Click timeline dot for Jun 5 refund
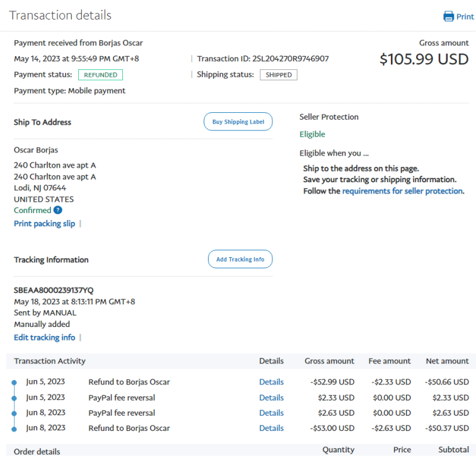The image size is (476, 460). pyautogui.click(x=14, y=382)
